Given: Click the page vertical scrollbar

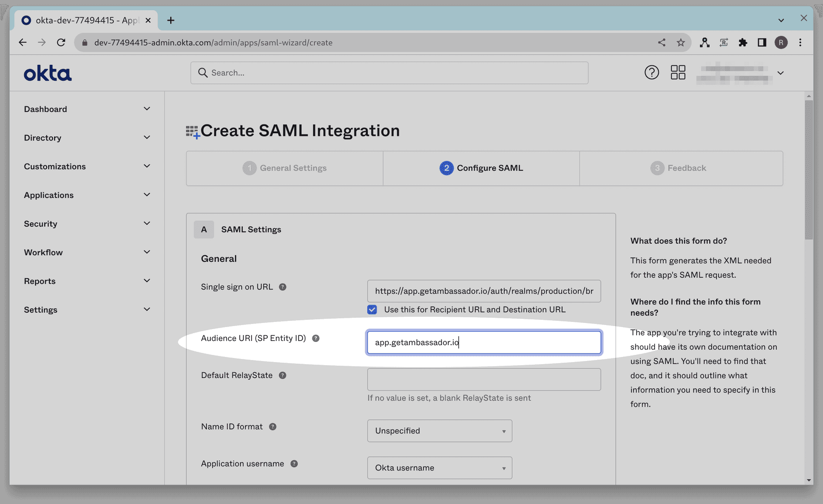Looking at the screenshot, I should point(809,170).
